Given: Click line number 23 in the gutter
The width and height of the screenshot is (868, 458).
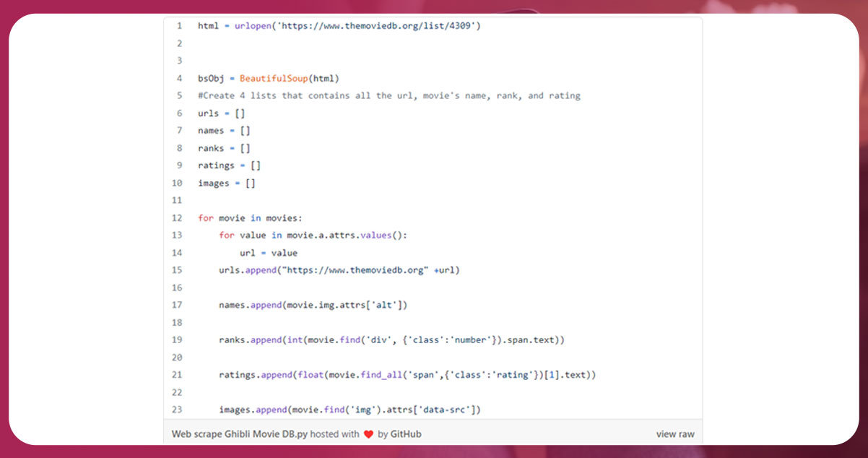Looking at the screenshot, I should tap(178, 410).
